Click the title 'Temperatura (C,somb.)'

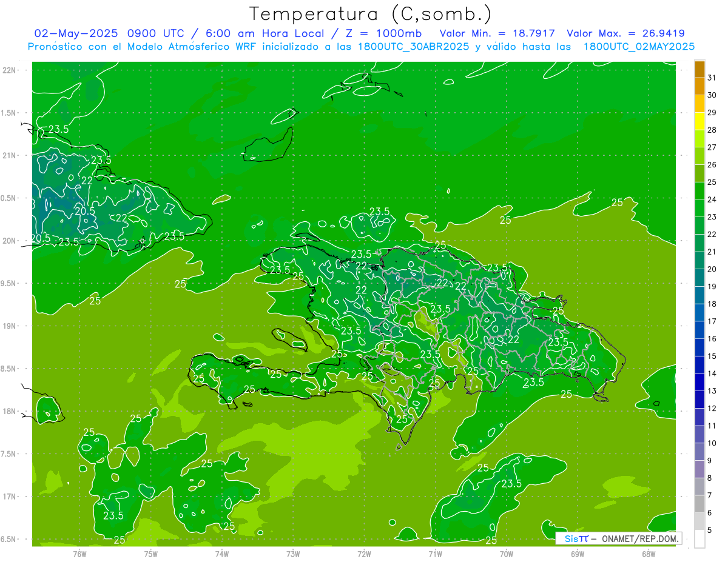[369, 14]
